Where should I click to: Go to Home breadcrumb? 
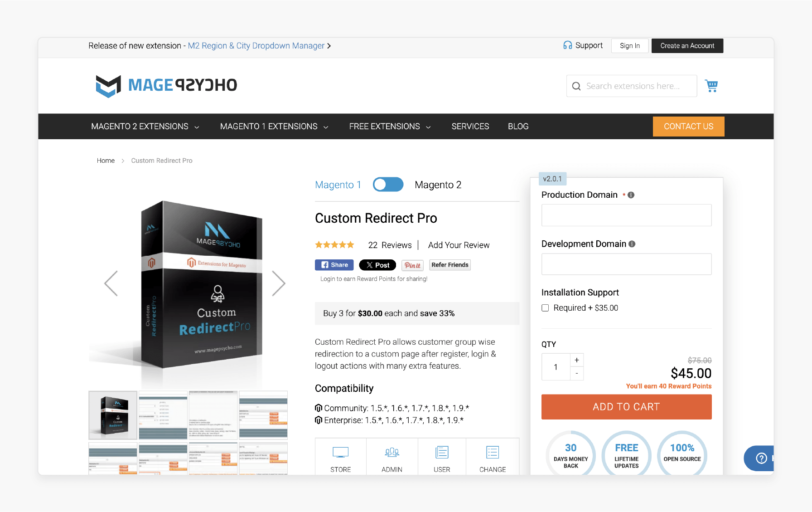coord(106,161)
